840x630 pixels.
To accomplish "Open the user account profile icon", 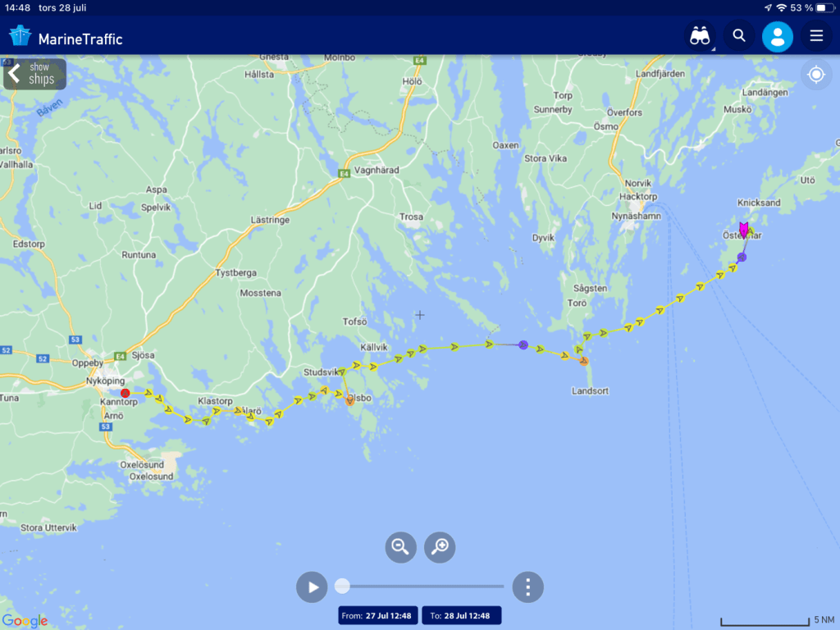I will click(777, 36).
